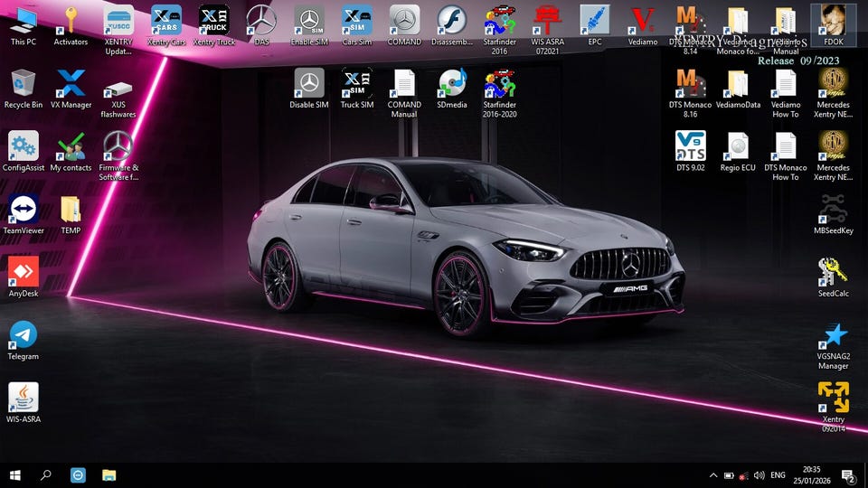
Task: Open the volume speaker tray icon
Action: click(759, 475)
